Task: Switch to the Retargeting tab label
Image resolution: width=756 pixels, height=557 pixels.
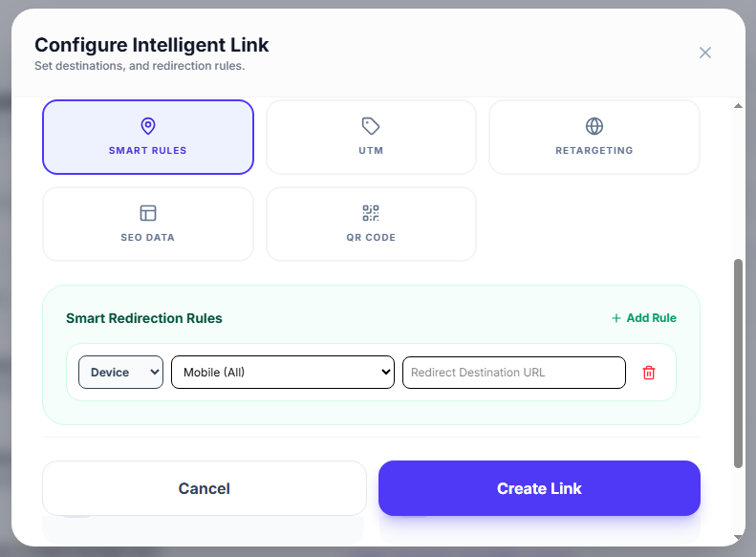Action: 594,150
